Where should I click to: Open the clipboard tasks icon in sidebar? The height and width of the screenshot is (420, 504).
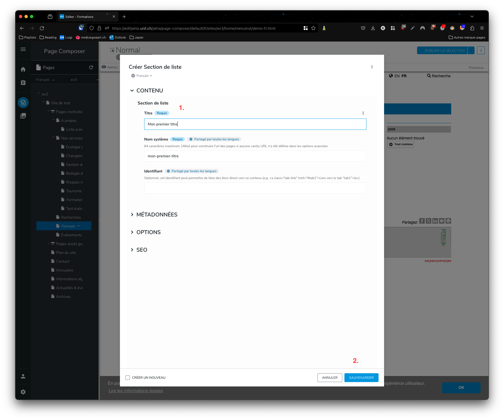23,83
